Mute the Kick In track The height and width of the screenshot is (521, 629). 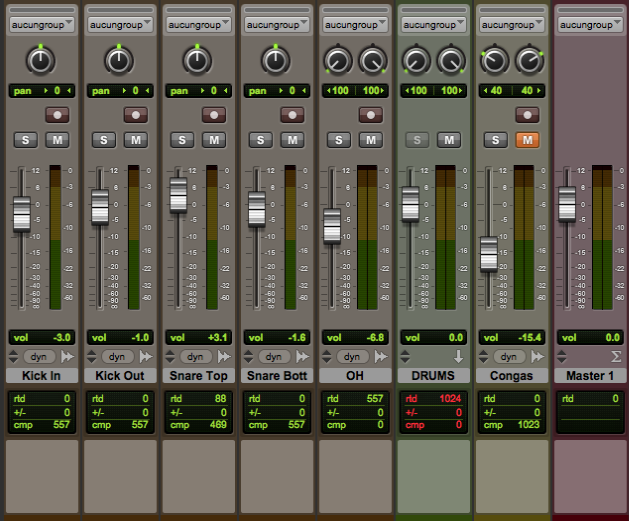[x=57, y=140]
